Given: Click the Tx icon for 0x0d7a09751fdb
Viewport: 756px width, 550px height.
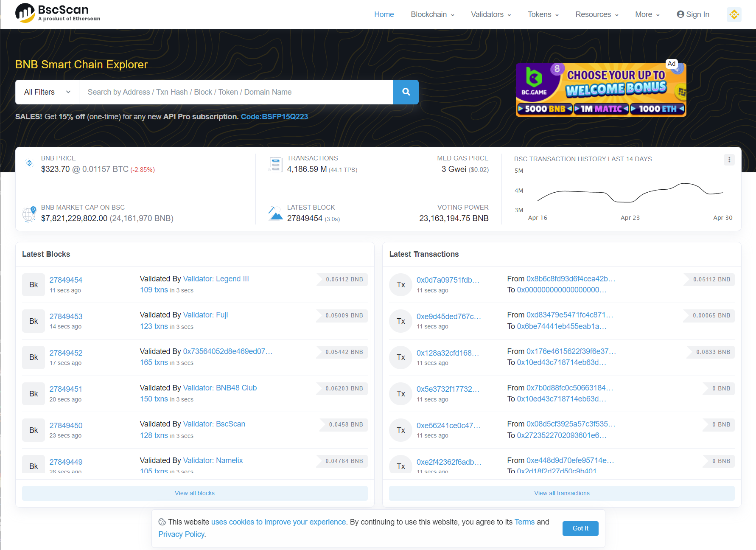Looking at the screenshot, I should click(401, 285).
